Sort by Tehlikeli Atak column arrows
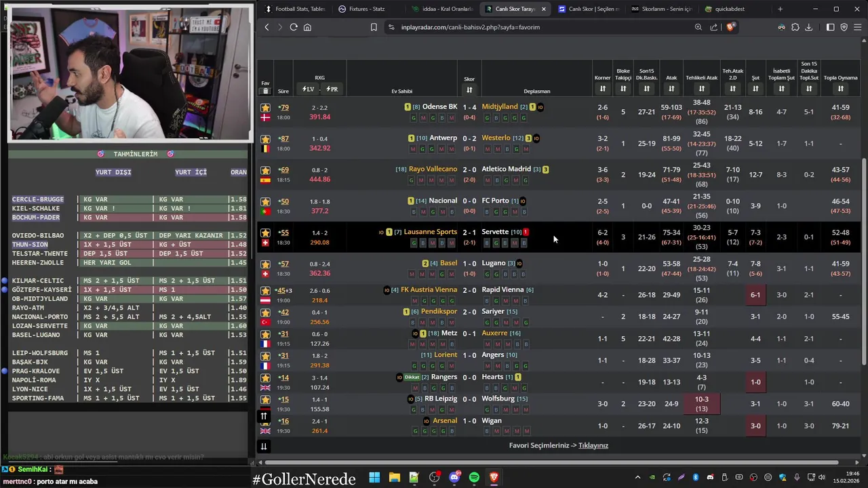The image size is (868, 488). pos(701,89)
